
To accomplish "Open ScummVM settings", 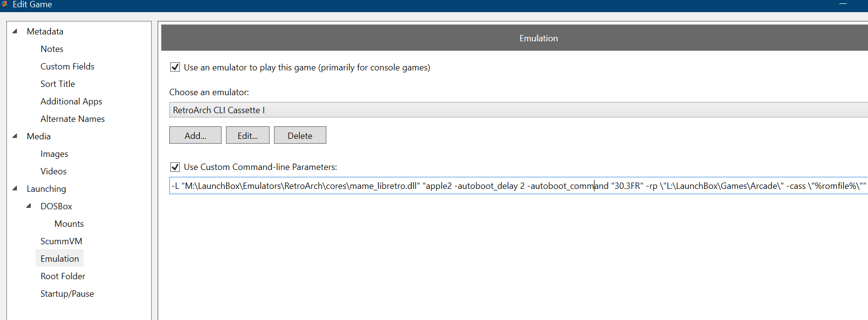I will [x=61, y=241].
